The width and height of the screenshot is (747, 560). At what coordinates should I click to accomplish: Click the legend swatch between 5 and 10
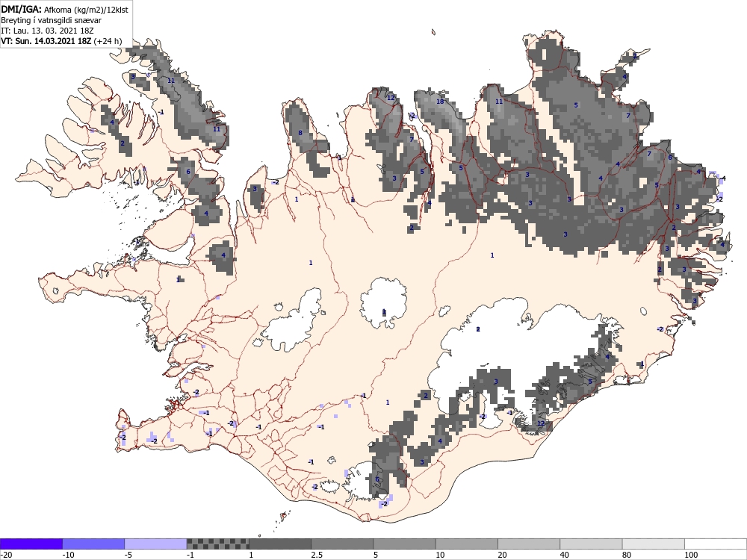pos(404,544)
